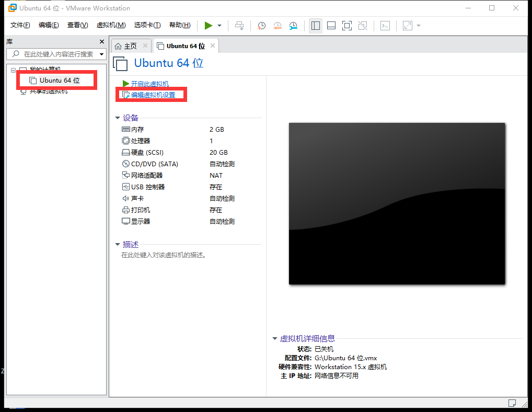
Task: Collapse the 虚拟机详细信息 section
Action: coord(275,338)
